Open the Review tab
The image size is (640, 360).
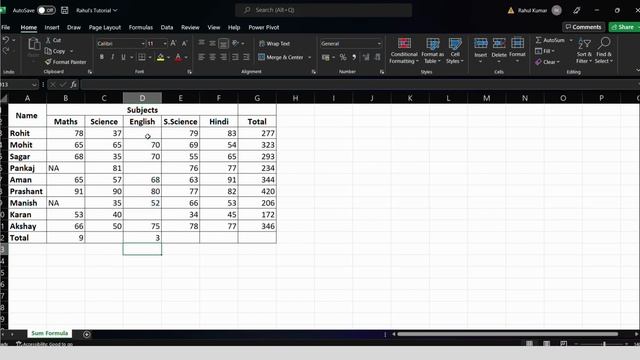coord(190,27)
